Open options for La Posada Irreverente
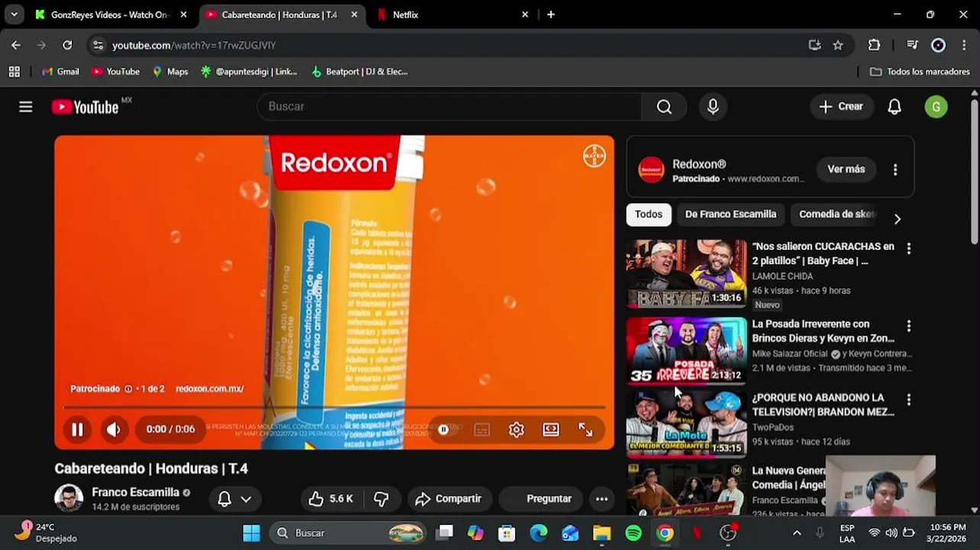980x550 pixels. 908,326
